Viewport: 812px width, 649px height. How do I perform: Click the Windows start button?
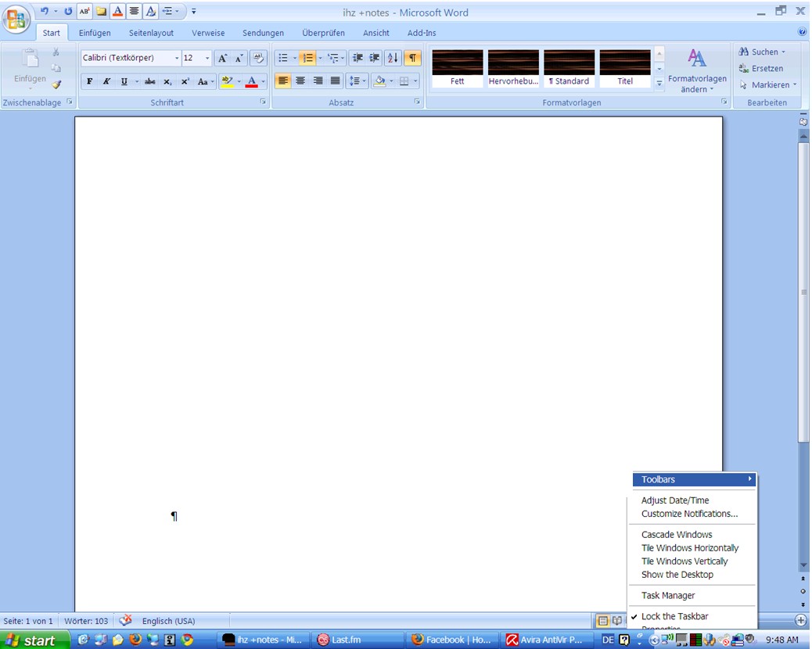tap(34, 640)
